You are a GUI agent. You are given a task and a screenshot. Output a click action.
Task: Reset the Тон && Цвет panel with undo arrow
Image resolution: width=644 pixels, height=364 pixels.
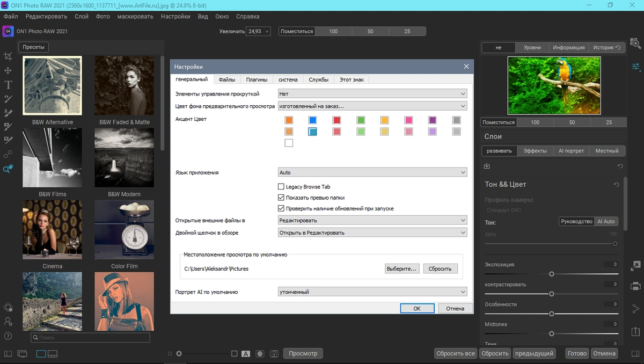[617, 185]
